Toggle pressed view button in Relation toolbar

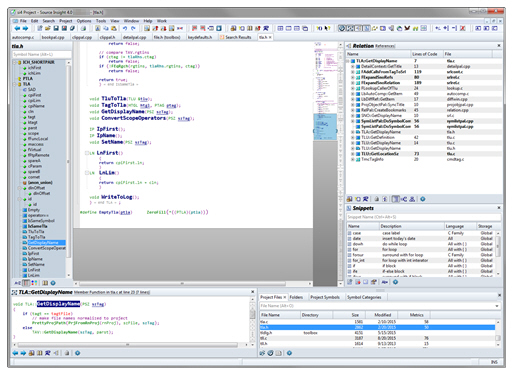(396, 199)
